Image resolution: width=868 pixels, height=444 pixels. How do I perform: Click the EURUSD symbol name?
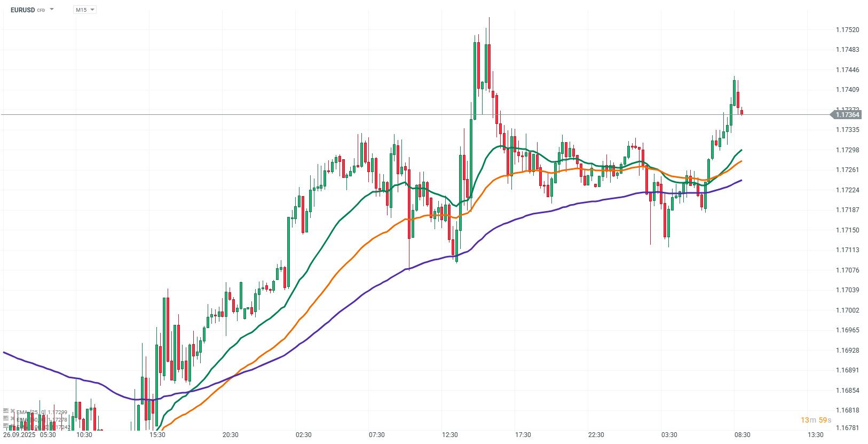point(22,10)
